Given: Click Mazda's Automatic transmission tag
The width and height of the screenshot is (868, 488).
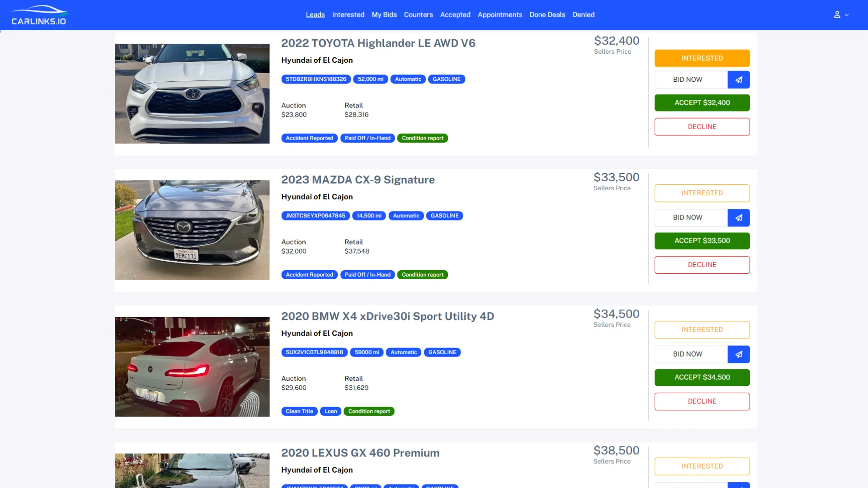Looking at the screenshot, I should [x=406, y=216].
